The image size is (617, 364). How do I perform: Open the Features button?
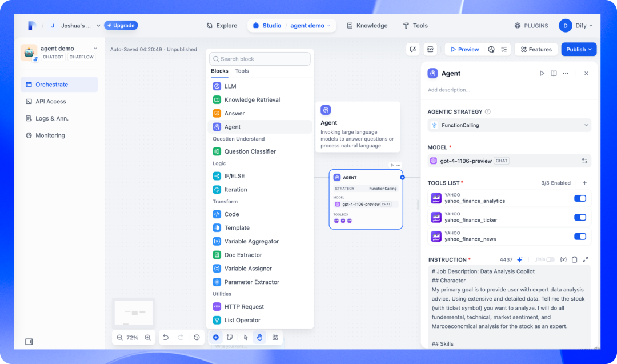pos(536,49)
